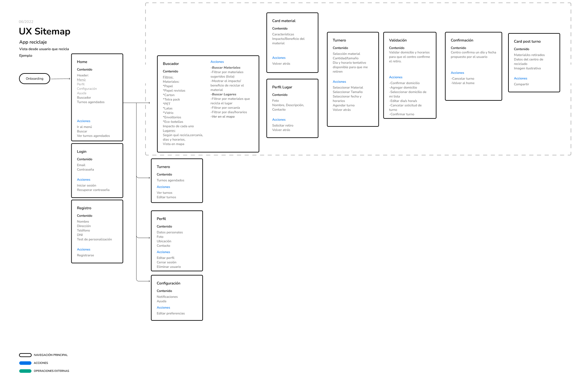Viewport: 582px width, 392px height.
Task: Click Dirección in the Registro card
Action: pos(84,226)
